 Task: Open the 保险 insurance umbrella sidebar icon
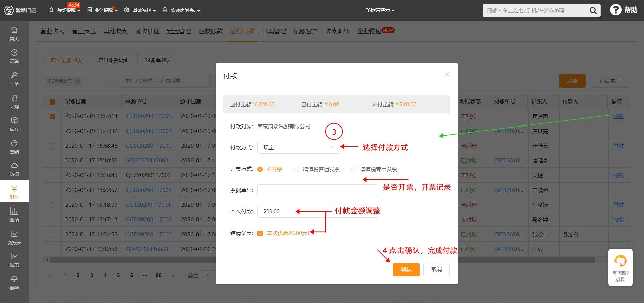(x=14, y=279)
